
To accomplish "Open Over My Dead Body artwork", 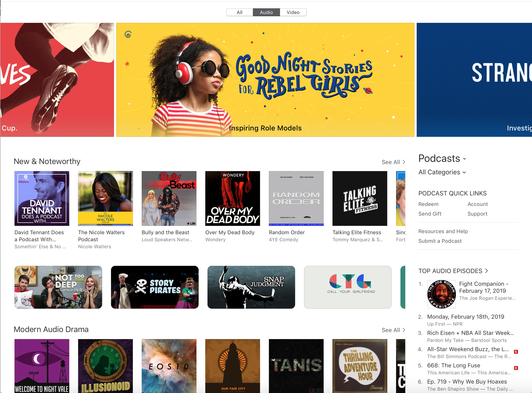I will (x=233, y=198).
